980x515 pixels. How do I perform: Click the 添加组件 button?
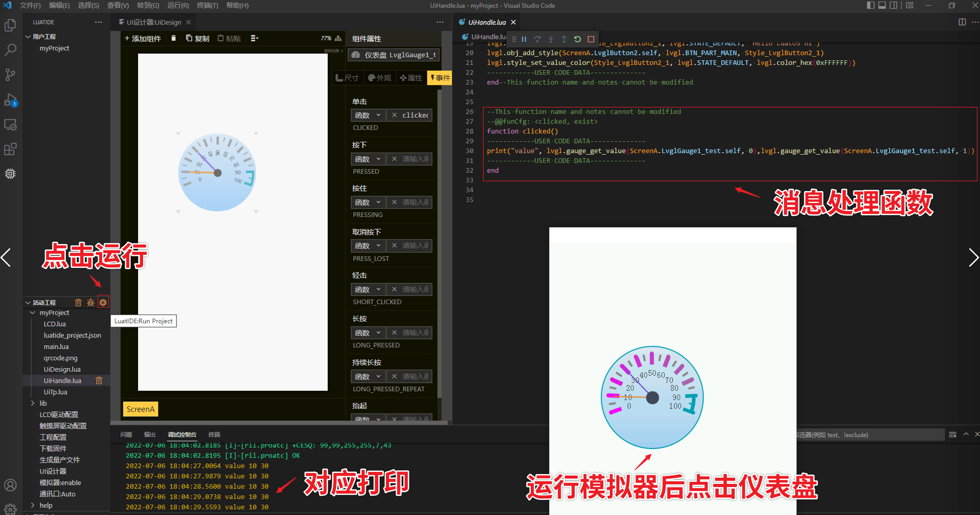[x=143, y=38]
